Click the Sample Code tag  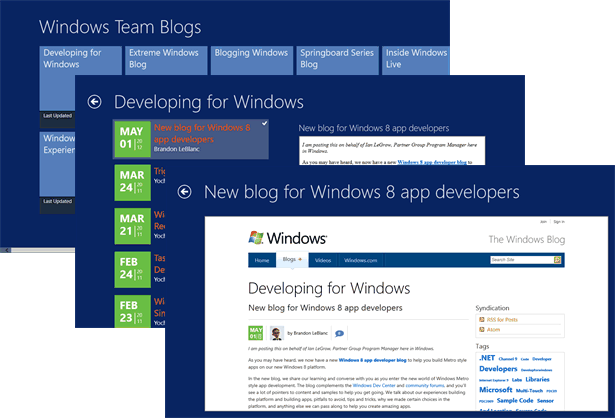[x=515, y=401]
